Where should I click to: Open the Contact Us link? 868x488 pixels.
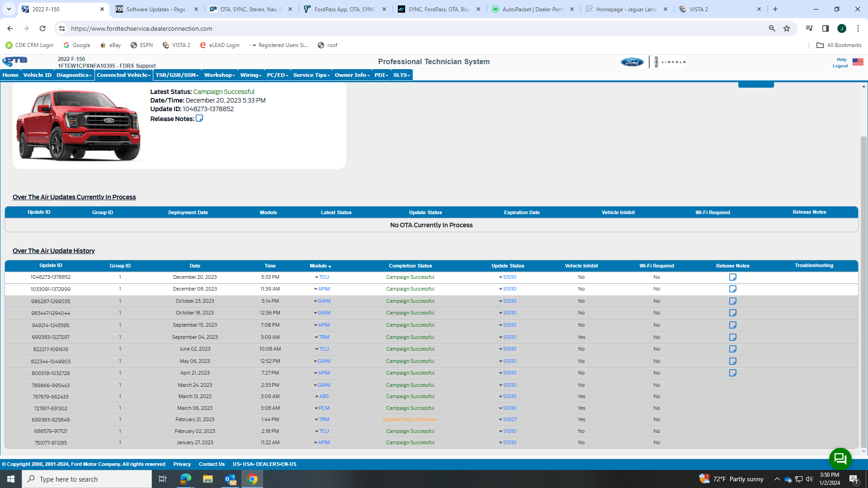point(212,464)
